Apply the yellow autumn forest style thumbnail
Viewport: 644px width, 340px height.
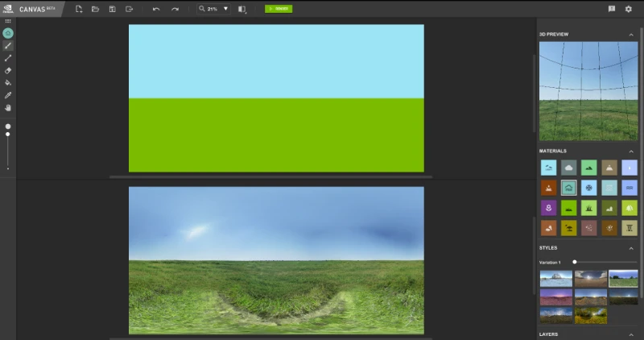[x=591, y=316]
